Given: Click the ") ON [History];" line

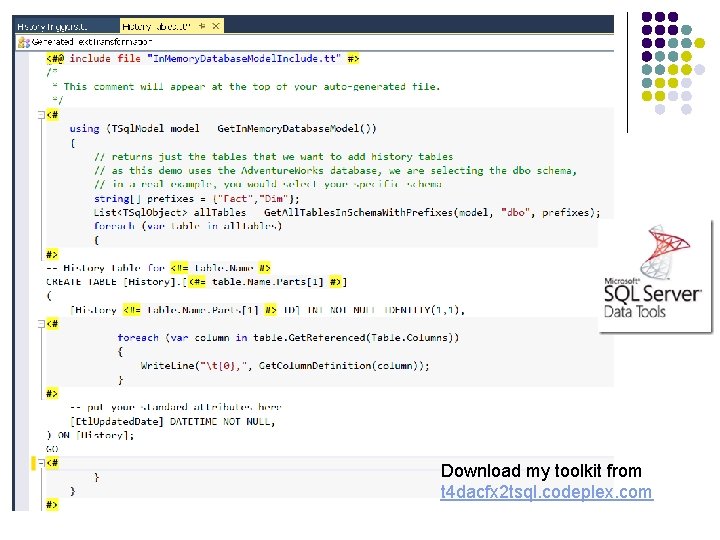Looking at the screenshot, I should pyautogui.click(x=90, y=435).
